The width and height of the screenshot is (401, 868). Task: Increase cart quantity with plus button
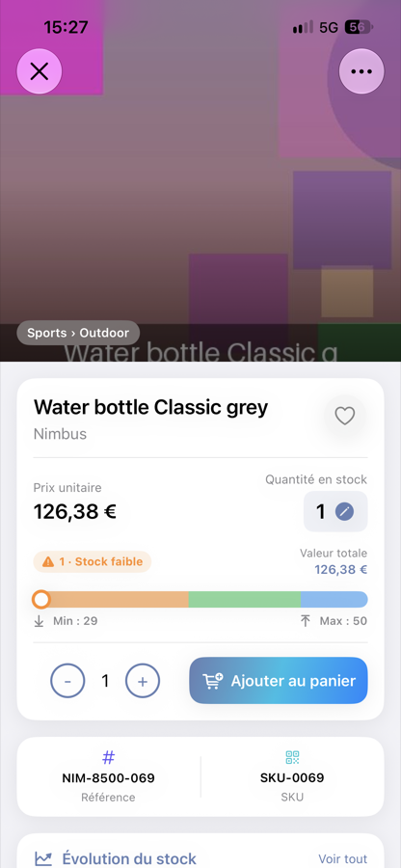click(x=142, y=681)
